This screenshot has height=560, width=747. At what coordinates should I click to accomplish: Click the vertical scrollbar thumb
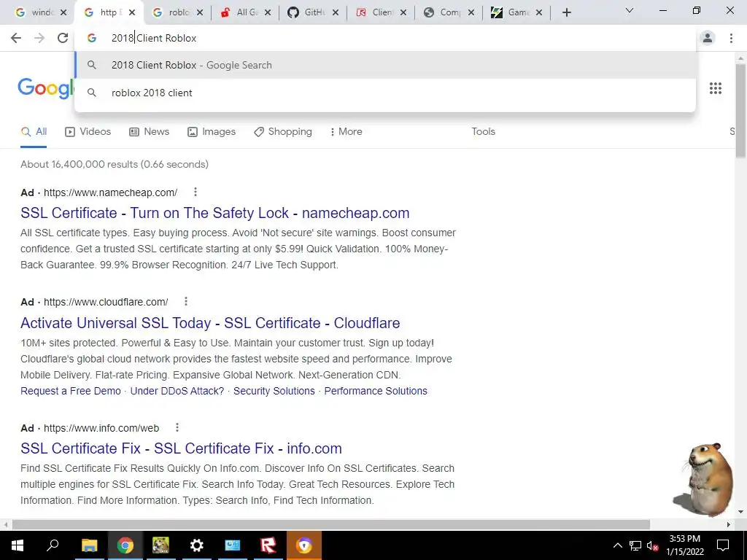pyautogui.click(x=740, y=111)
